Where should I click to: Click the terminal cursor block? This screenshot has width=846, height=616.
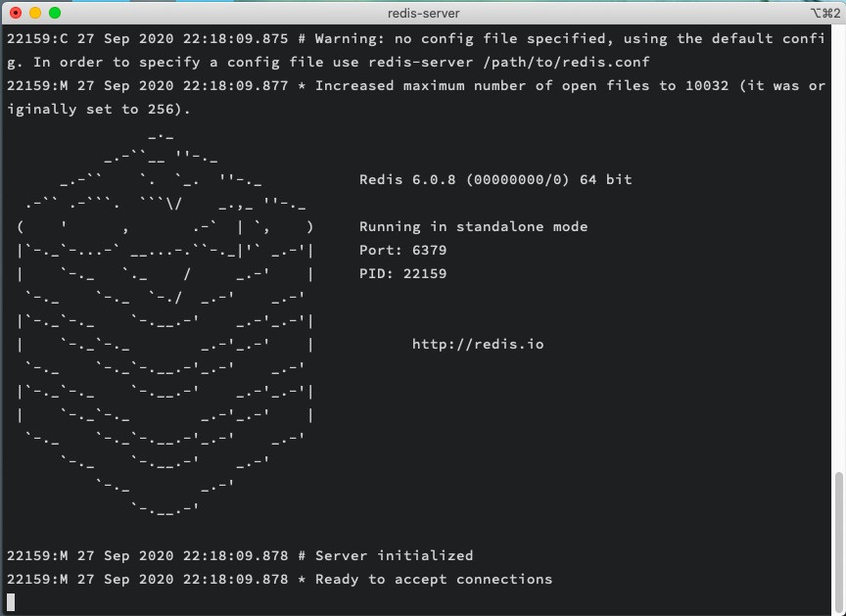coord(11,602)
